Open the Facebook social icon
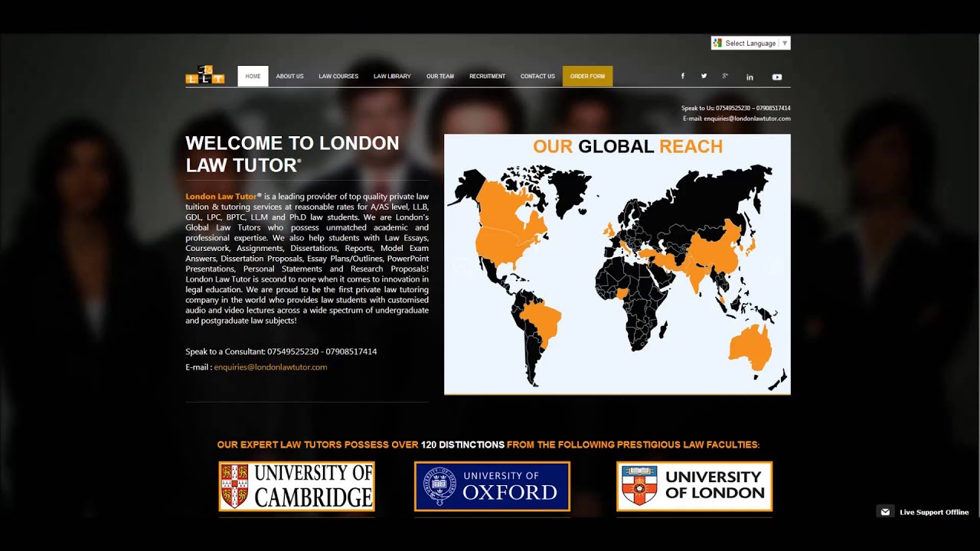 [683, 77]
